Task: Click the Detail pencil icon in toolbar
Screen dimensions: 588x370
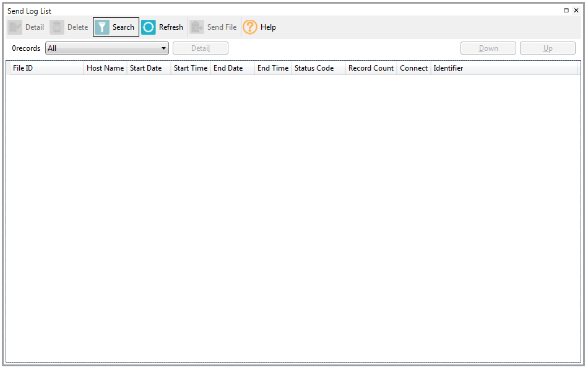Action: click(15, 27)
